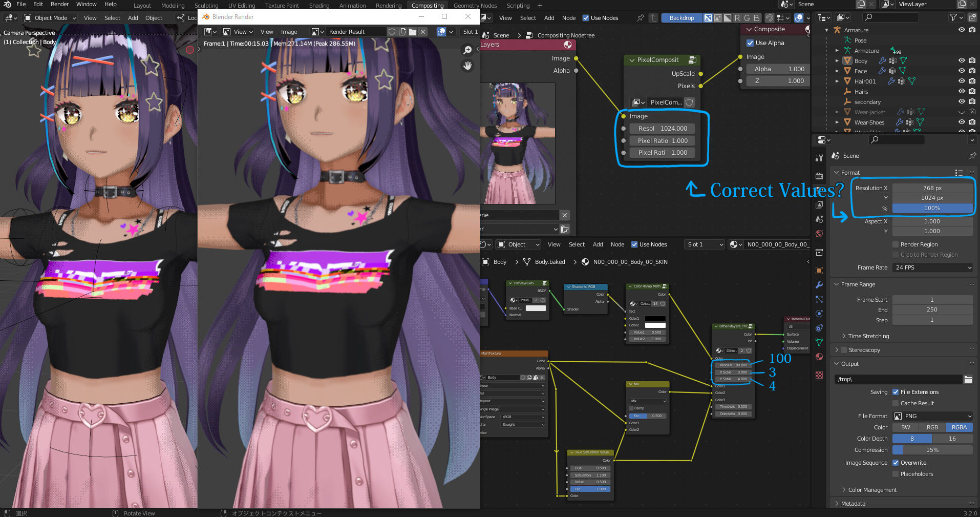Image resolution: width=980 pixels, height=517 pixels.
Task: Toggle Use Nodes checkbox in compositor header
Action: [x=586, y=18]
